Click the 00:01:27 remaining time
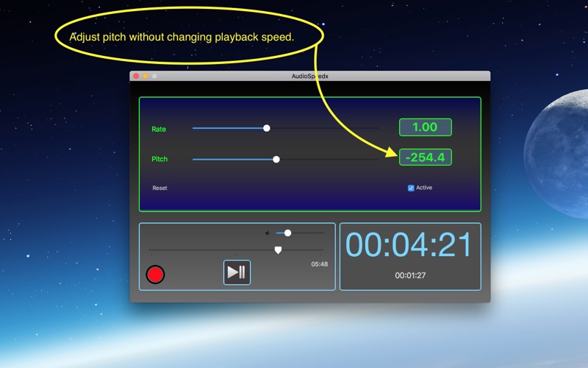Image resolution: width=588 pixels, height=368 pixels. pos(410,275)
